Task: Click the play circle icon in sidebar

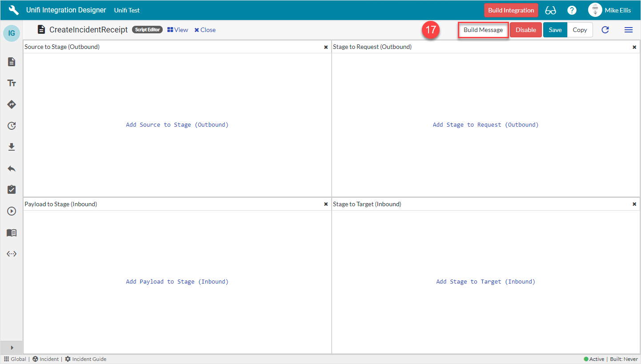Action: [x=11, y=211]
